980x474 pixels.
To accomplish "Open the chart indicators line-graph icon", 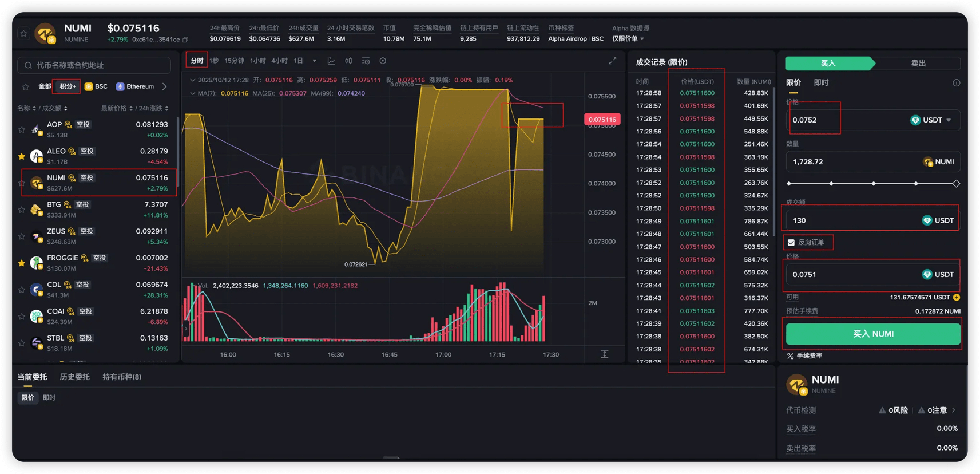I will [x=331, y=61].
